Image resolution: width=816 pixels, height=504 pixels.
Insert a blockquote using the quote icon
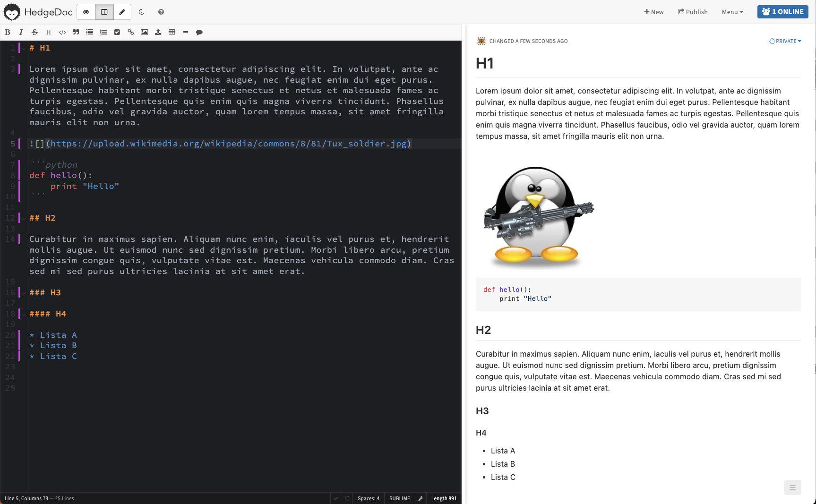(x=76, y=32)
